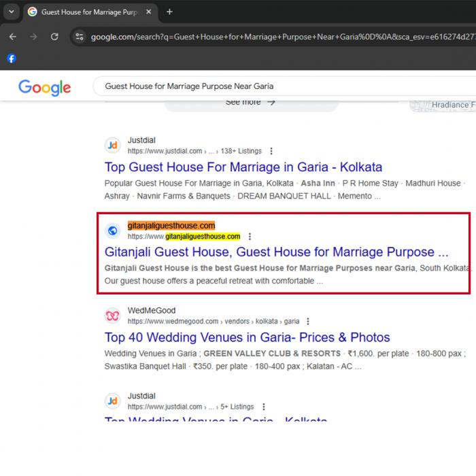This screenshot has height=476, width=476.
Task: Open Top 40 Wedding Venues in Garia link
Action: pyautogui.click(x=247, y=337)
